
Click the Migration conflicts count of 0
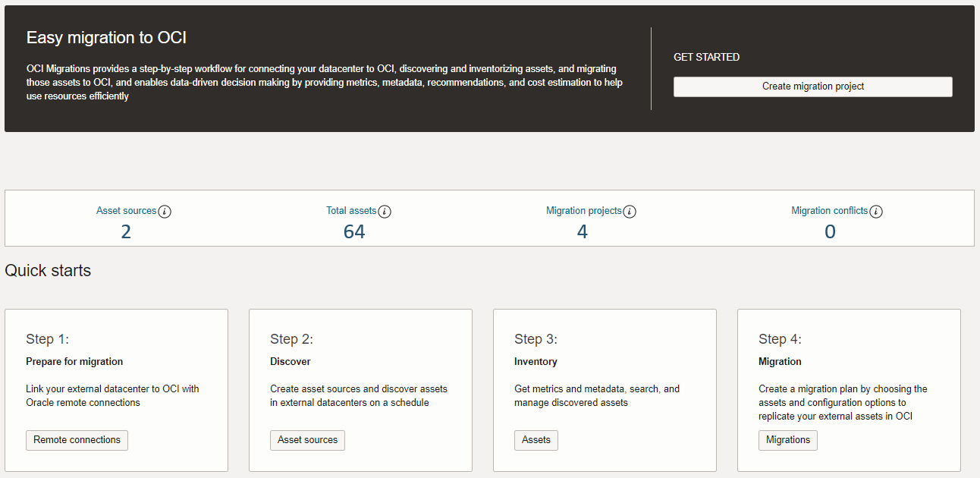830,231
